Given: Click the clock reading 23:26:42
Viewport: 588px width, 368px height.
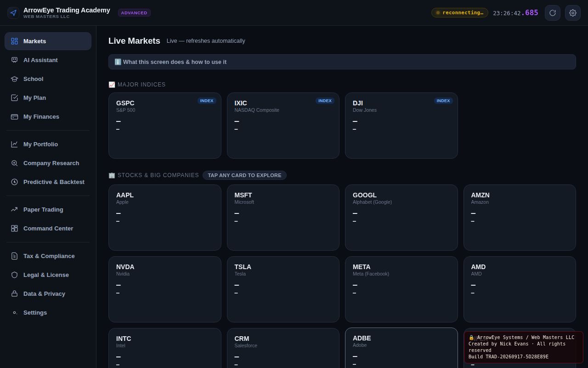Looking at the screenshot, I should 515,13.
